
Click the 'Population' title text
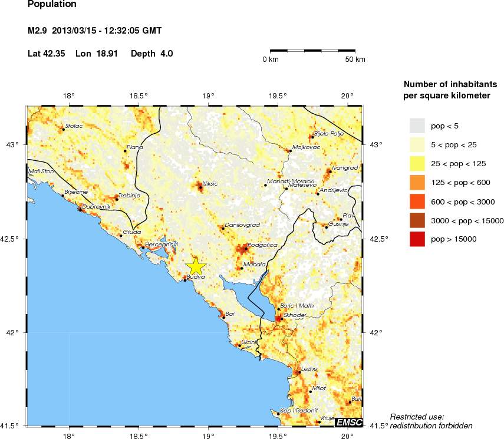(x=52, y=5)
